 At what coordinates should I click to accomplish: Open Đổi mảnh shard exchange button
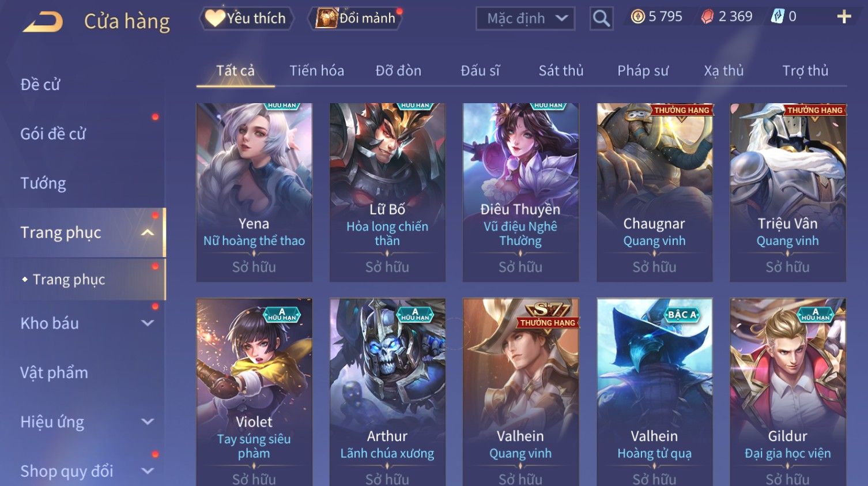[356, 18]
